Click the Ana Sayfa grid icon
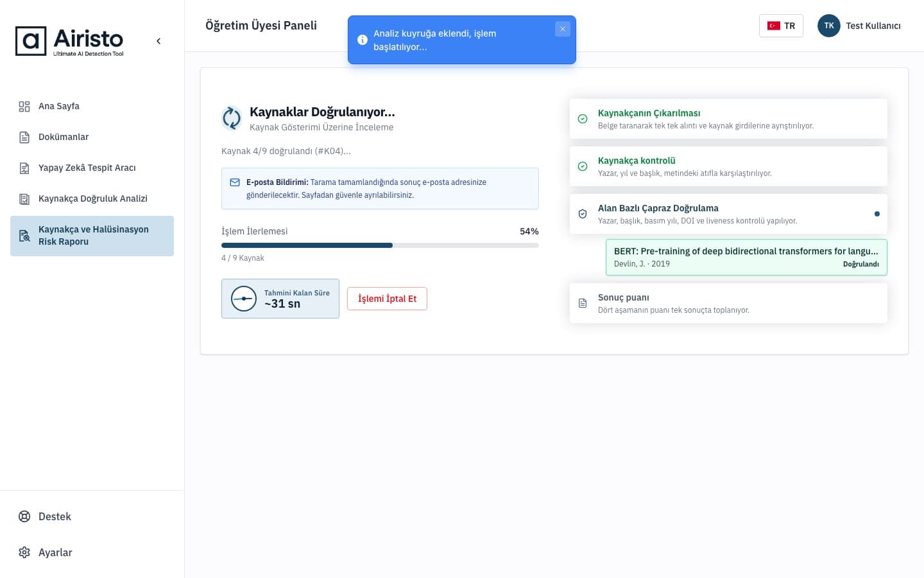 click(24, 107)
